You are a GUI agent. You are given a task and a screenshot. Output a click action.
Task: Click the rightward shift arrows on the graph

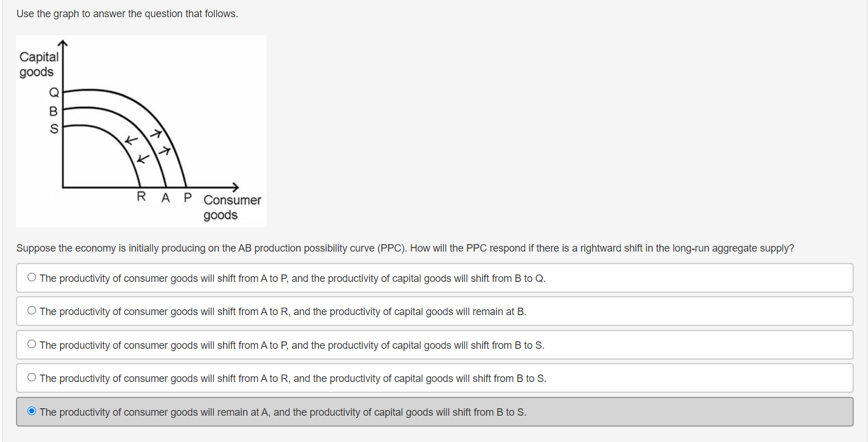161,142
